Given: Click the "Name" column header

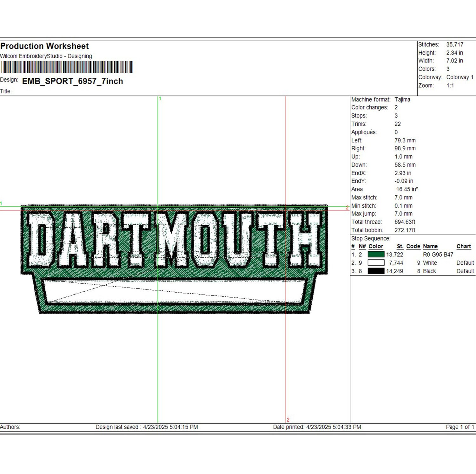Looking at the screenshot, I should (x=430, y=246).
